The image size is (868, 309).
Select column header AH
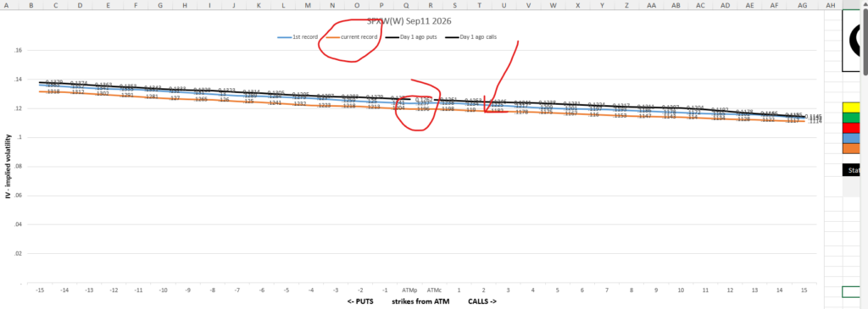tap(830, 4)
